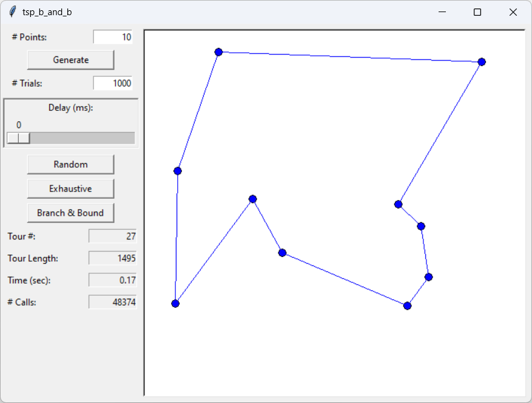Viewport: 532px width, 403px height.
Task: Launch Branch & Bound solver
Action: tap(70, 213)
